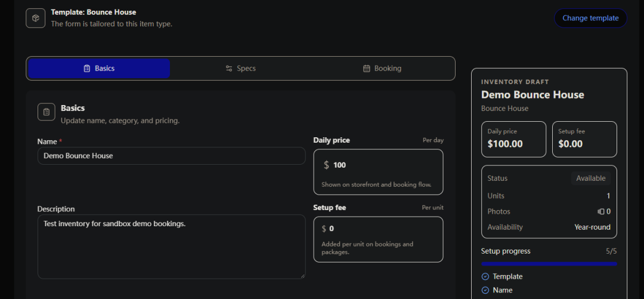Image resolution: width=644 pixels, height=299 pixels.
Task: Click the clipboard icon beside the Basics heading
Action: [x=47, y=112]
